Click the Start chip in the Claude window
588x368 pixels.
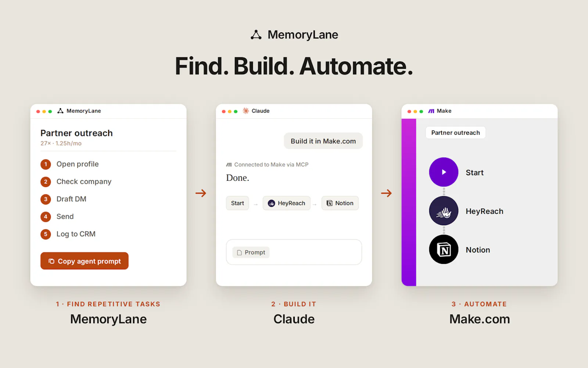tap(237, 203)
